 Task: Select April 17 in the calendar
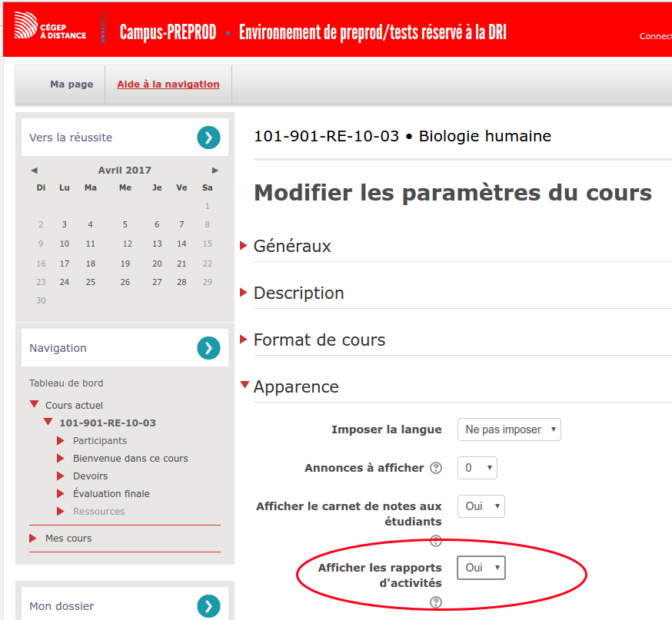click(x=65, y=263)
